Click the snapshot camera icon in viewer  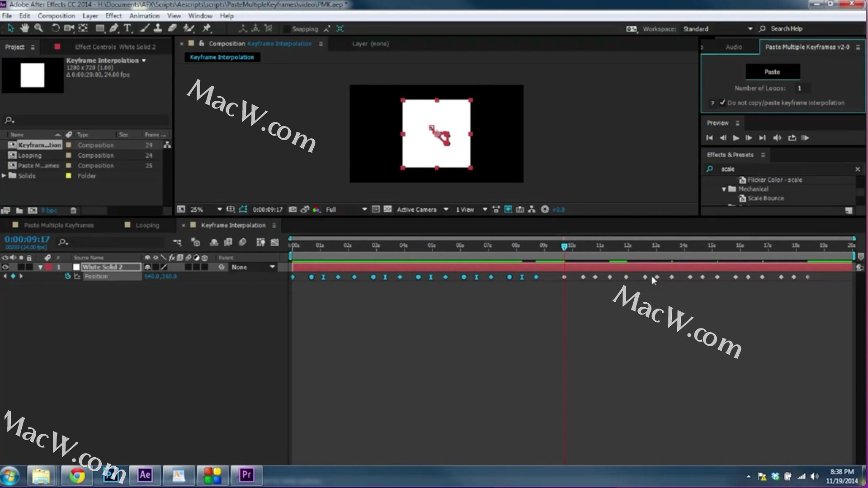coord(292,209)
